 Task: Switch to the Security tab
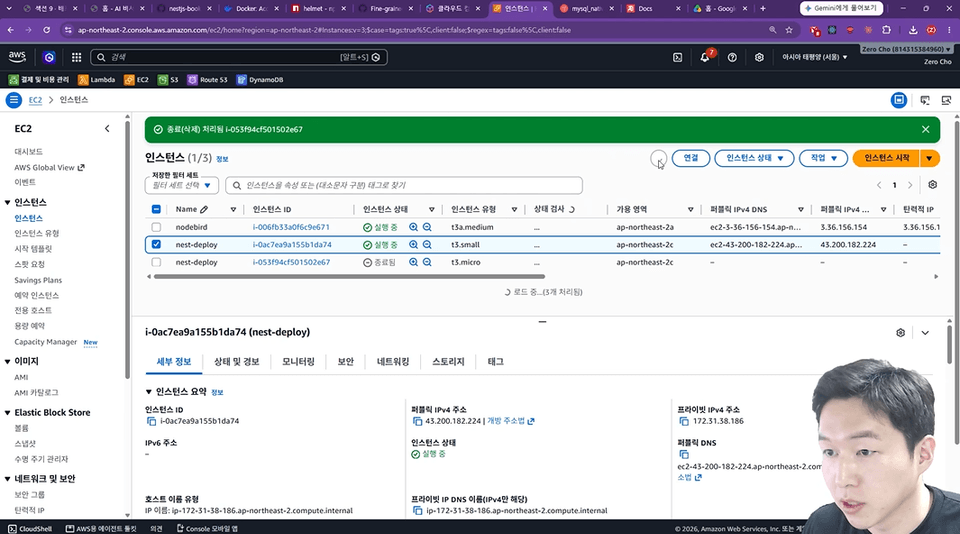pyautogui.click(x=345, y=362)
